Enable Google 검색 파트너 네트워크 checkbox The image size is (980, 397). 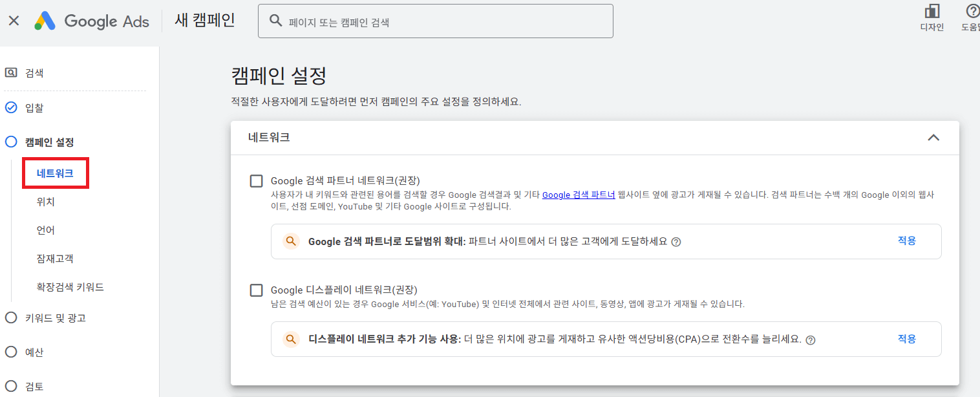coord(257,181)
